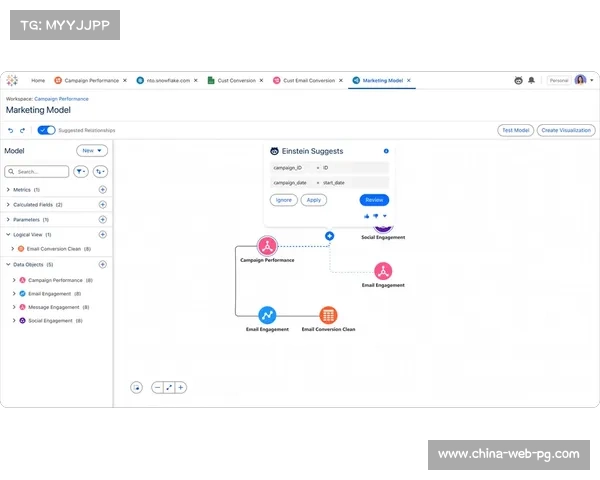Click the zoom in plus button
This screenshot has height=480, width=600.
181,387
